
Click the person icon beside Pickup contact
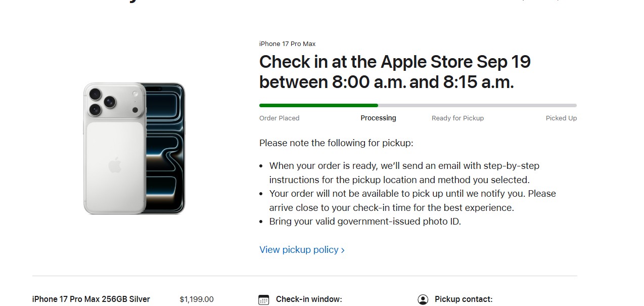point(423,299)
